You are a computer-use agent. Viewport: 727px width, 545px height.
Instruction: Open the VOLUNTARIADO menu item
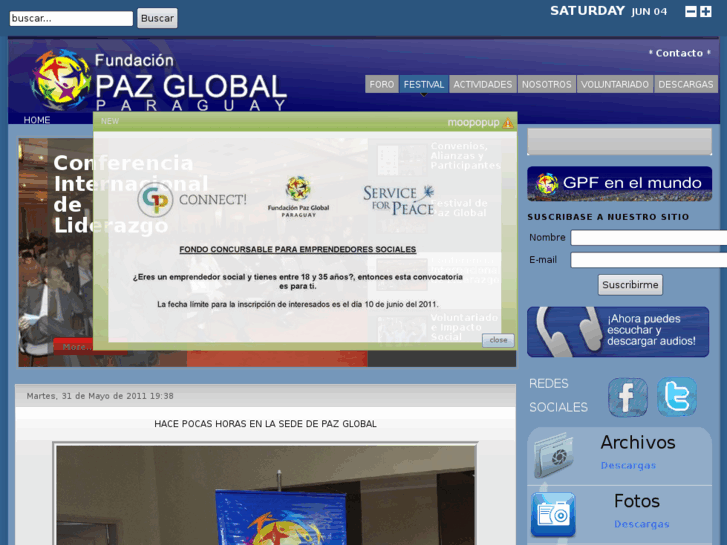point(615,84)
